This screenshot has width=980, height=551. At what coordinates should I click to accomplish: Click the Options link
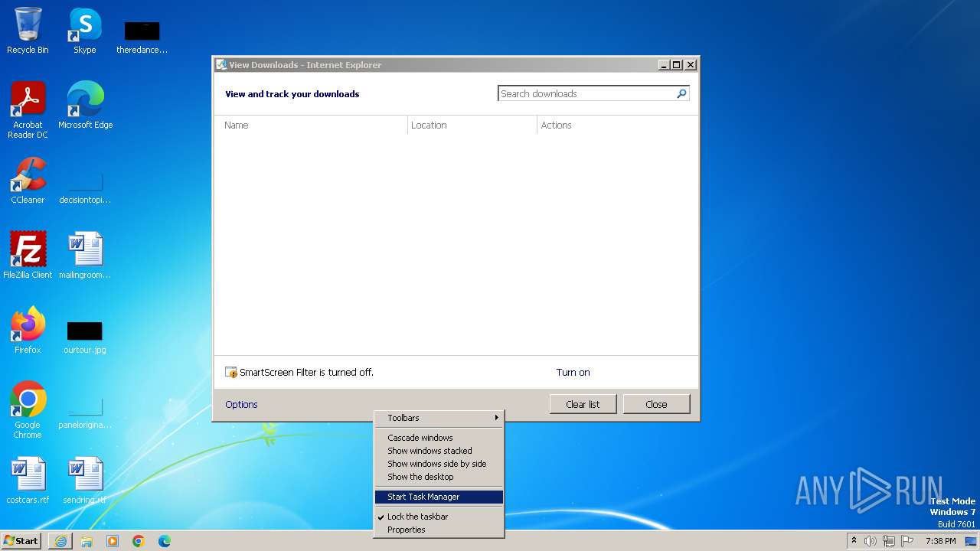coord(241,404)
